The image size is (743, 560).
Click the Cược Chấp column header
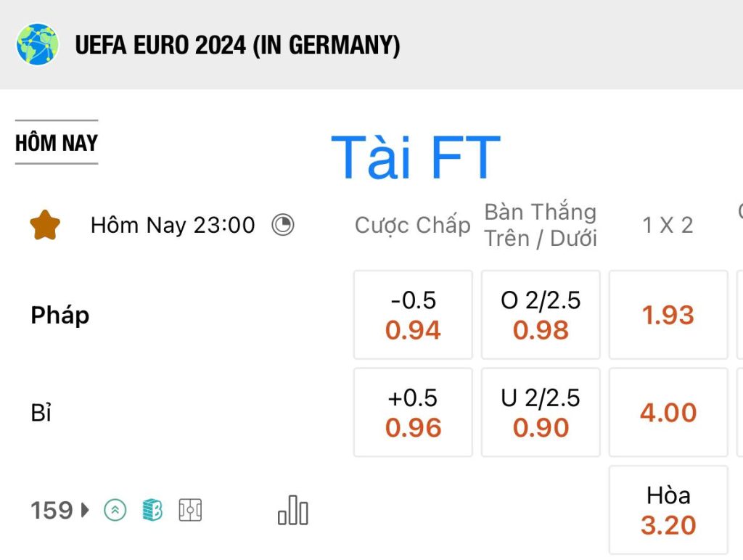pos(413,225)
